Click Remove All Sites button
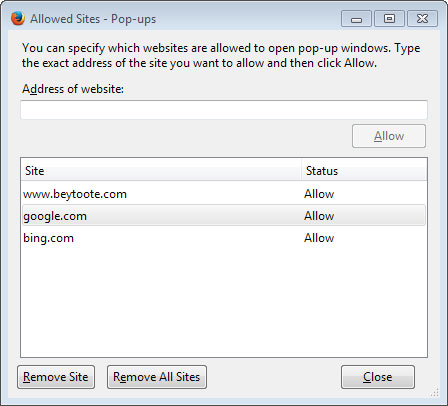This screenshot has height=406, width=448. pyautogui.click(x=157, y=377)
